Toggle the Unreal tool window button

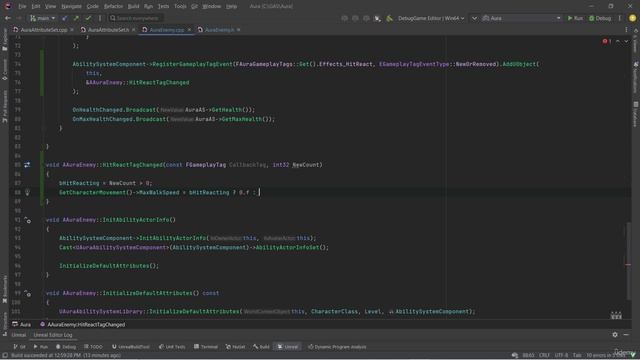(288, 347)
